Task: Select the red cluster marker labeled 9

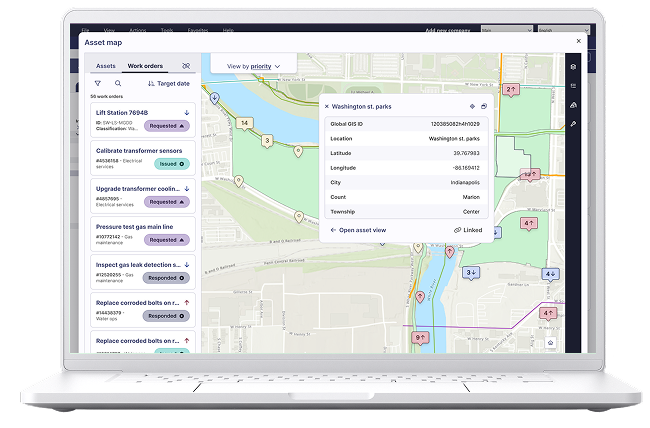Action: click(x=420, y=338)
